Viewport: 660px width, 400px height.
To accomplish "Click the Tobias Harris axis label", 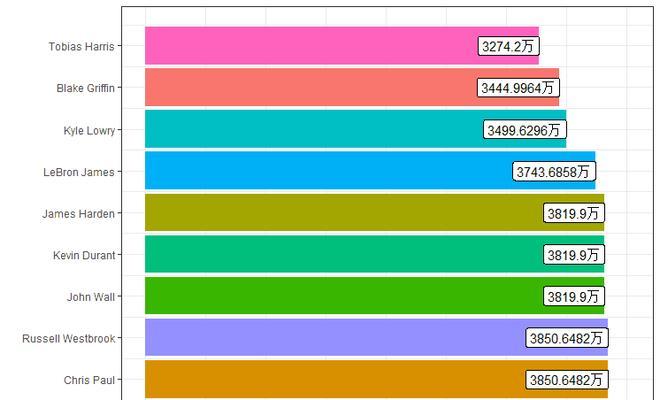I will [x=81, y=46].
